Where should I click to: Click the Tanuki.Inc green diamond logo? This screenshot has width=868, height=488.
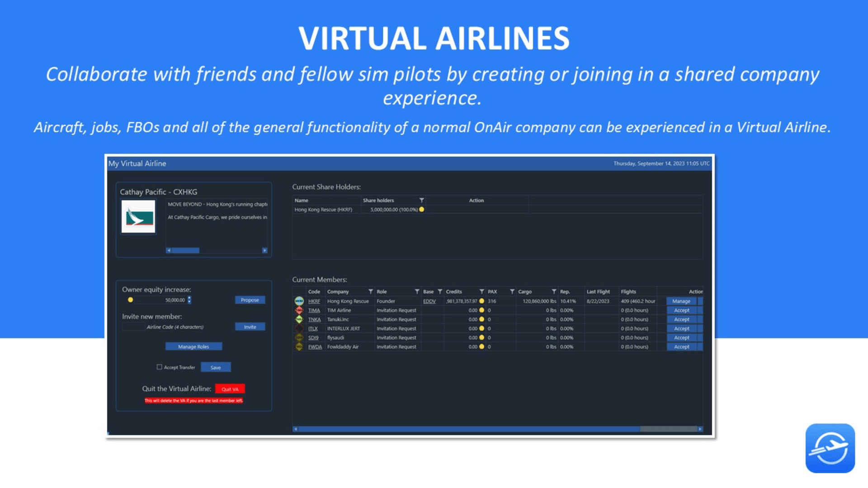coord(299,319)
